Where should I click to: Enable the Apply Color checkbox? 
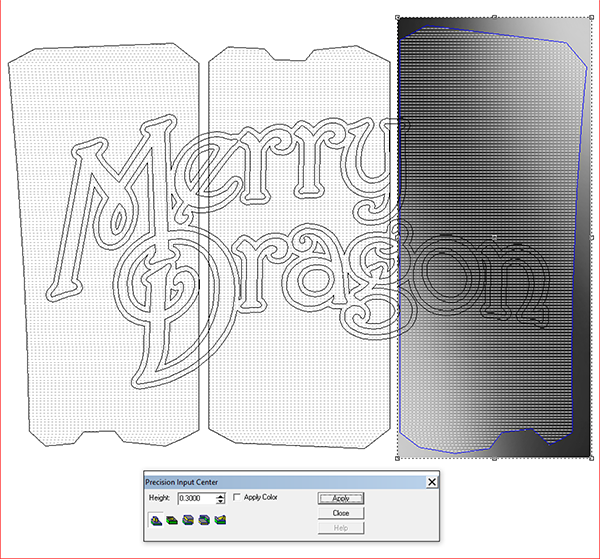tap(237, 497)
